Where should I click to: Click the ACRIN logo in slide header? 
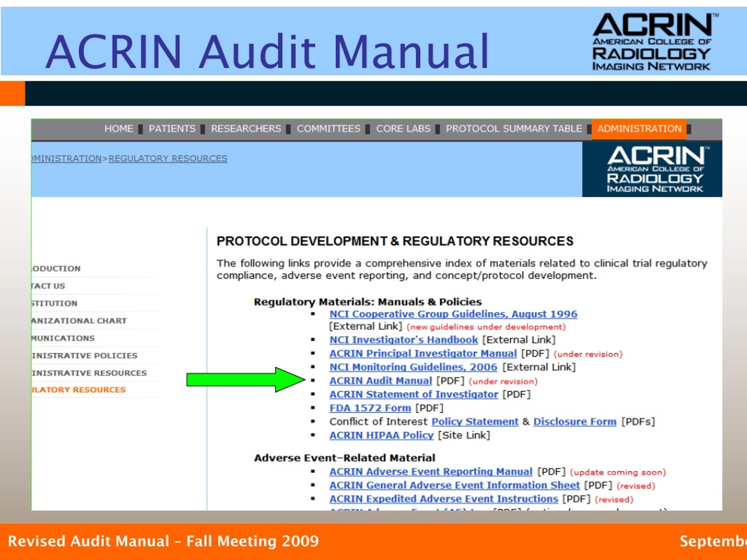click(655, 41)
